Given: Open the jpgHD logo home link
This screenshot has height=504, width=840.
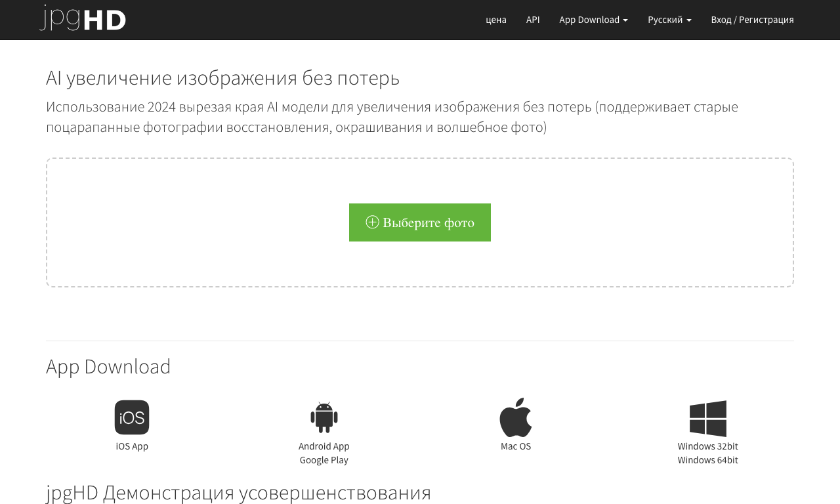Looking at the screenshot, I should click(x=83, y=18).
